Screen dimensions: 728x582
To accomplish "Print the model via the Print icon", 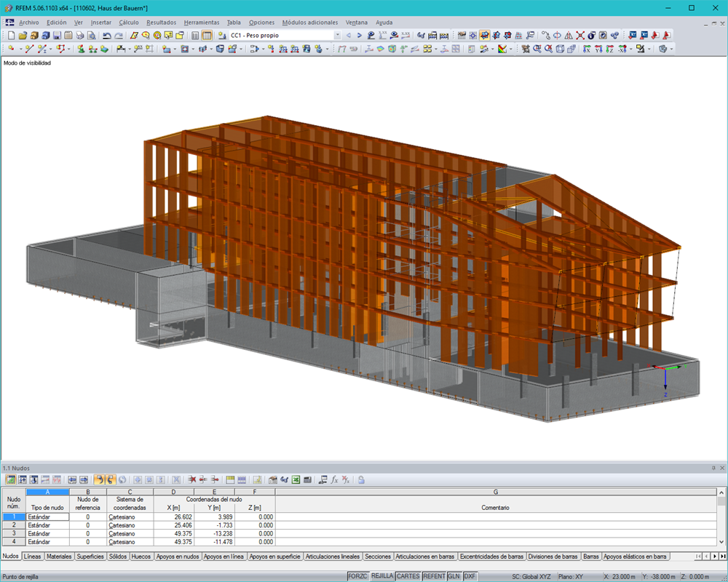I will [x=79, y=35].
